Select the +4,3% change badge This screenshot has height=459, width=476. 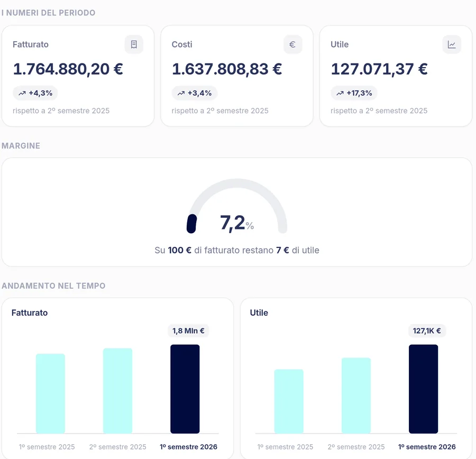[x=35, y=93]
